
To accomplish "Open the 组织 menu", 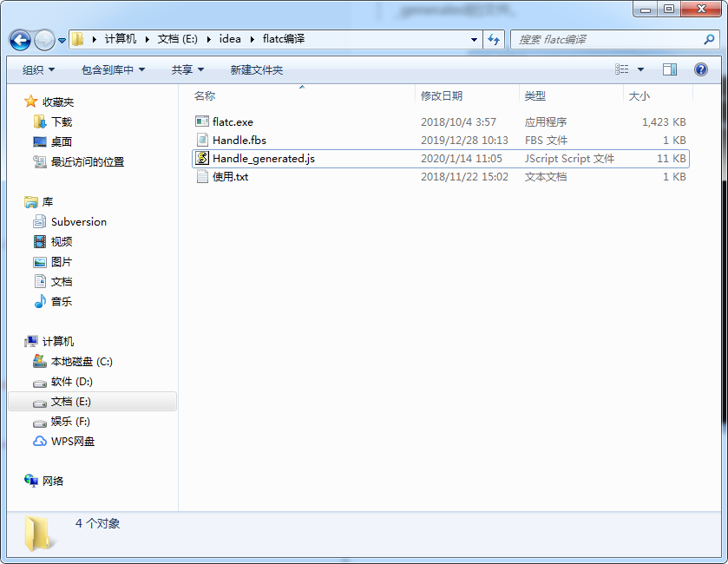I will [35, 69].
